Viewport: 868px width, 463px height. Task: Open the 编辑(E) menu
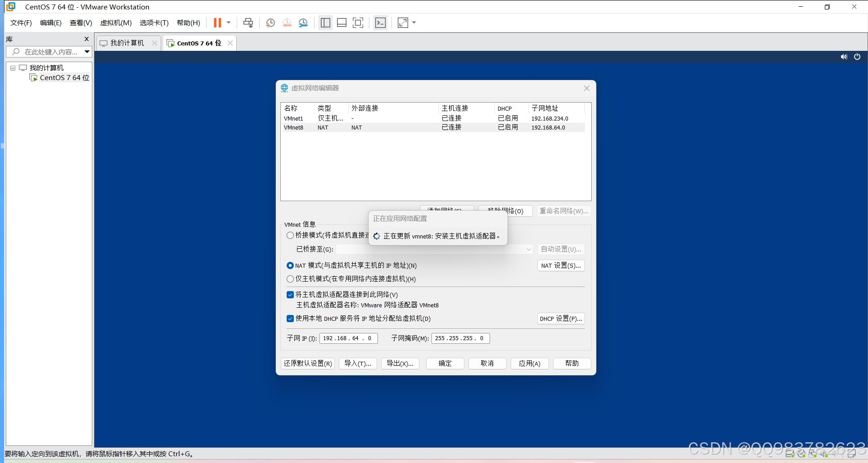(x=51, y=23)
